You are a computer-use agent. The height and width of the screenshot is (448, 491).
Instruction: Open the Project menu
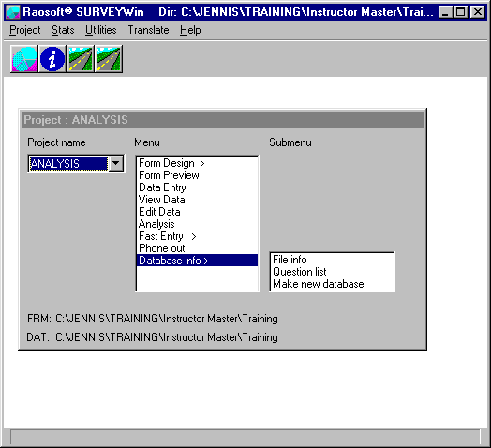pyautogui.click(x=25, y=30)
